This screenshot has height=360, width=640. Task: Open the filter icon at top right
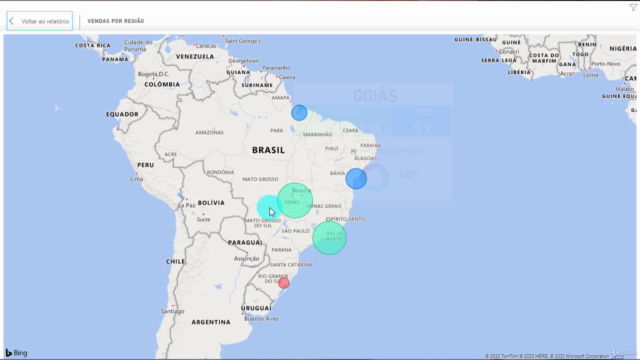(x=633, y=7)
